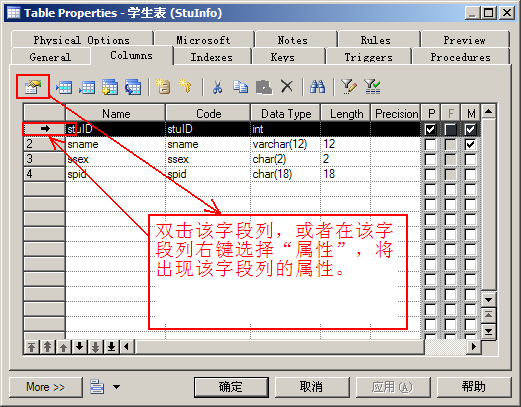Open the Preview tab

pos(464,40)
